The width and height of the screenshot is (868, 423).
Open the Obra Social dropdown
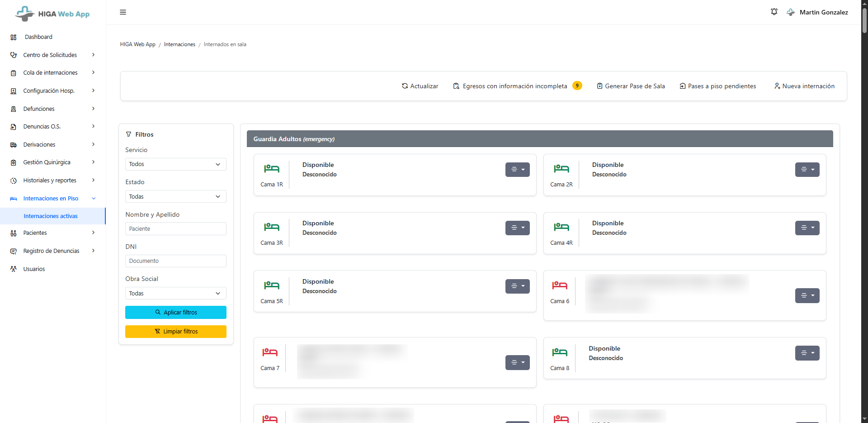(176, 294)
